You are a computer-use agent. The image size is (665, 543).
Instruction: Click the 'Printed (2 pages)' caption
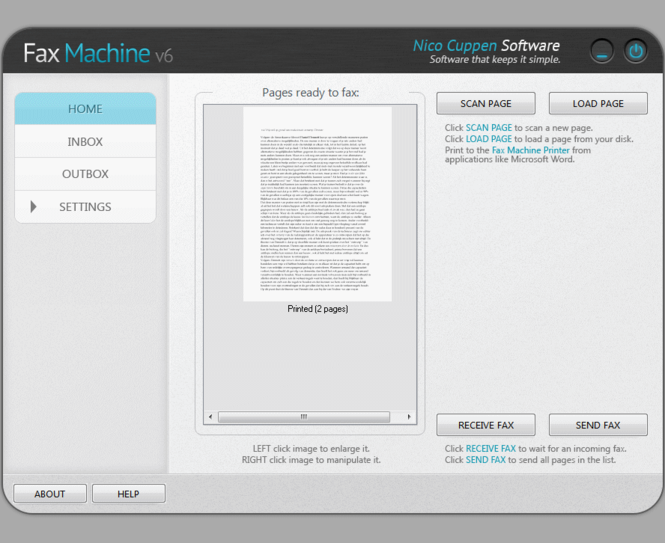(318, 309)
